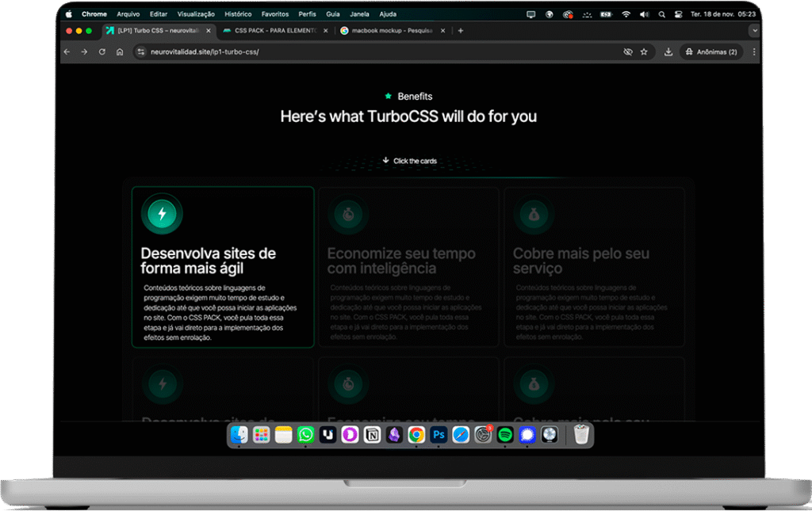Open a new tab with plus button
Image resolution: width=812 pixels, height=511 pixels.
[x=461, y=30]
